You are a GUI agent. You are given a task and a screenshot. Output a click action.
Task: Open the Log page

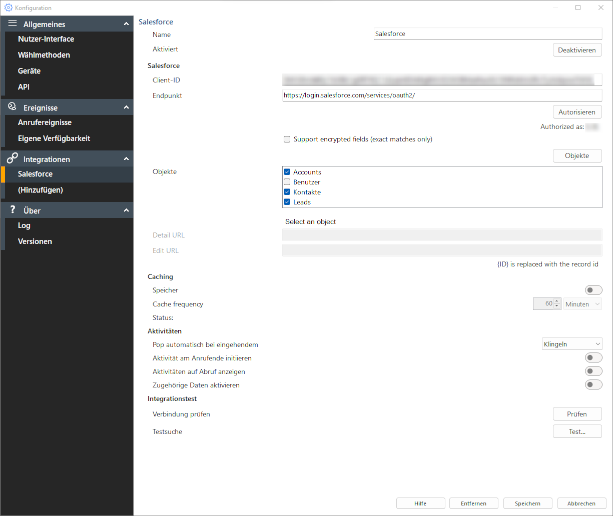pyautogui.click(x=24, y=226)
